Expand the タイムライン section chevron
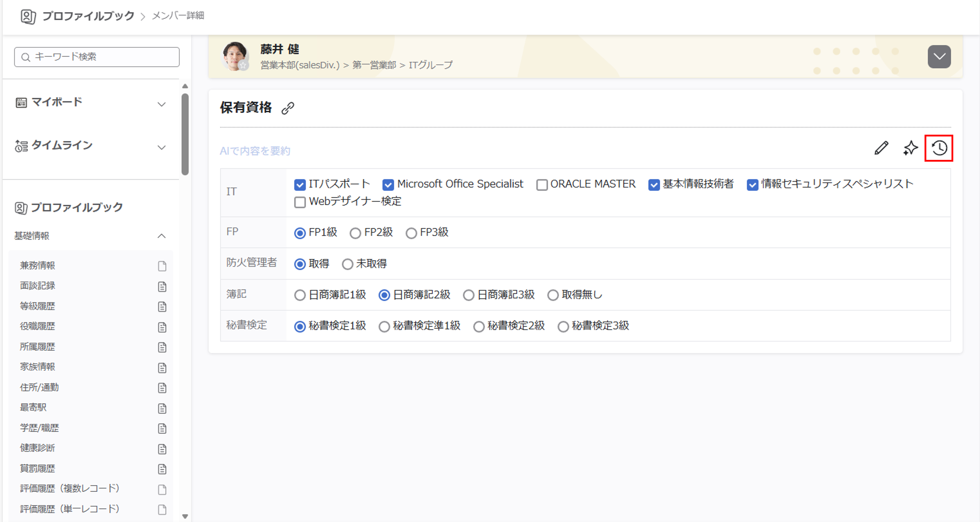 (162, 147)
